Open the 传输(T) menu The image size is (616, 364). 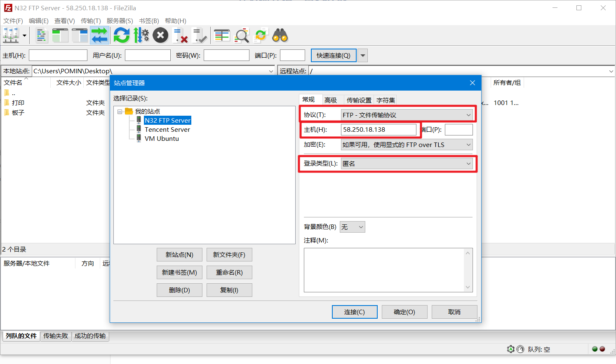tap(91, 21)
